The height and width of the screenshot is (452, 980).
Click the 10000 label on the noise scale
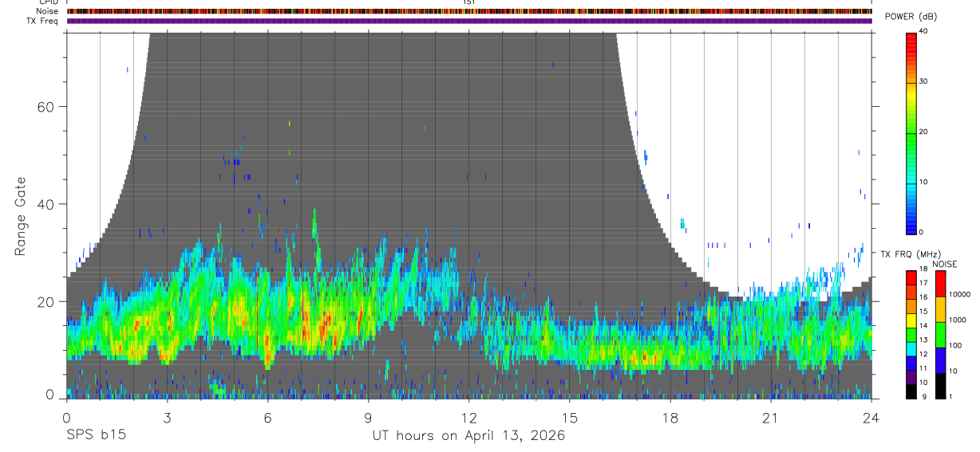coord(960,294)
